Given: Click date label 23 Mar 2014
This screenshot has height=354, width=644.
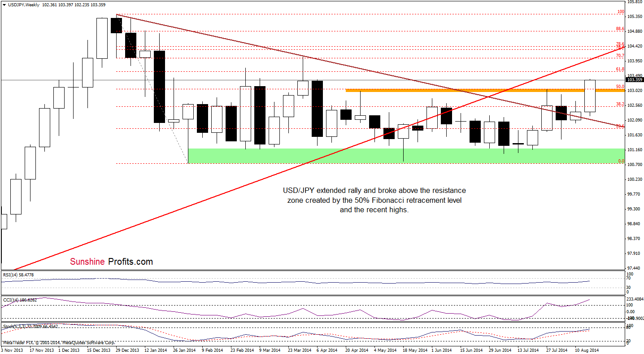Looking at the screenshot, I should tap(300, 350).
